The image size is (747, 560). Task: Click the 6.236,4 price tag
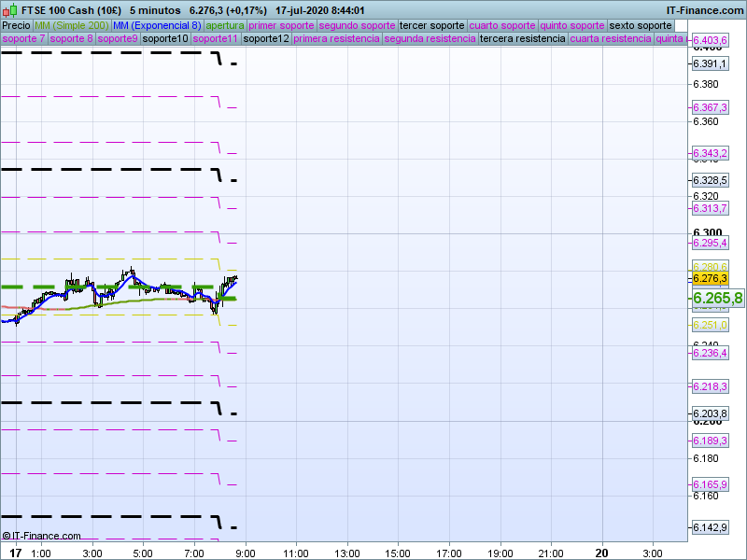pyautogui.click(x=710, y=354)
